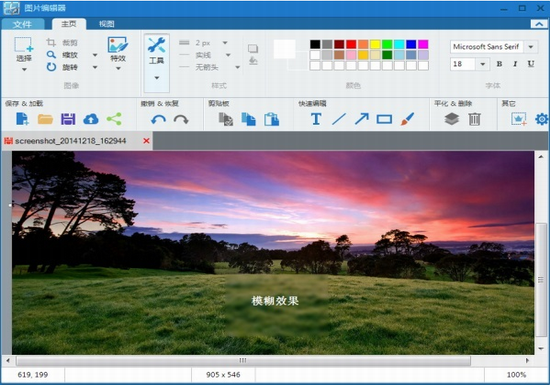550x385 pixels.
Task: Expand the font size 18 dropdown
Action: [x=483, y=64]
